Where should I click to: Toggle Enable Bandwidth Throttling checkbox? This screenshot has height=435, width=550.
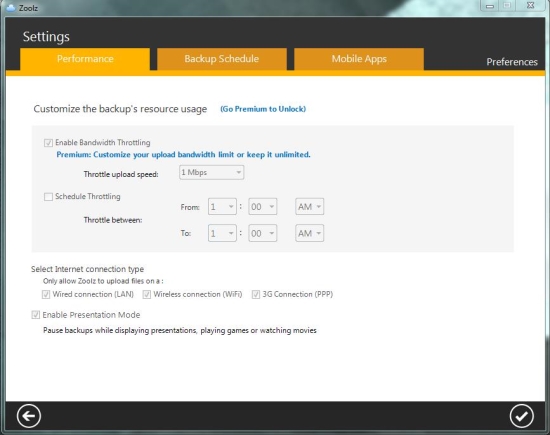coord(48,143)
